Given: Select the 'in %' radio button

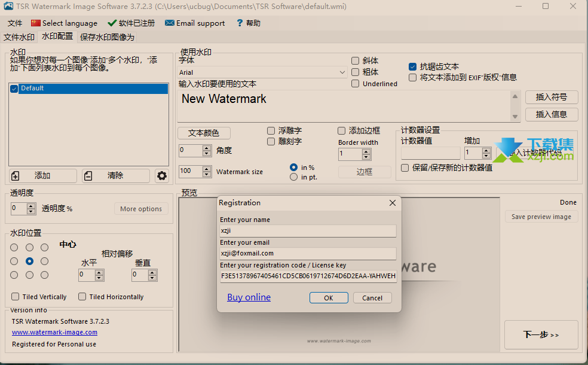Looking at the screenshot, I should 293,167.
